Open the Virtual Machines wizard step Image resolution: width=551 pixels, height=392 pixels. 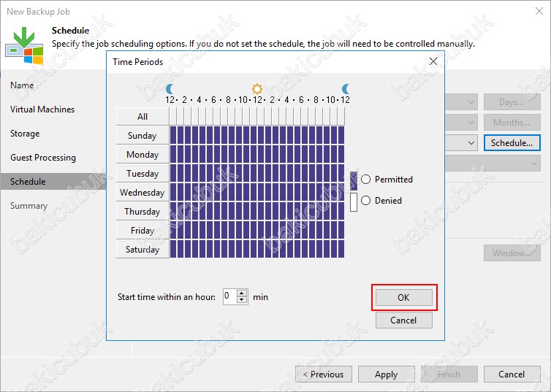point(42,109)
